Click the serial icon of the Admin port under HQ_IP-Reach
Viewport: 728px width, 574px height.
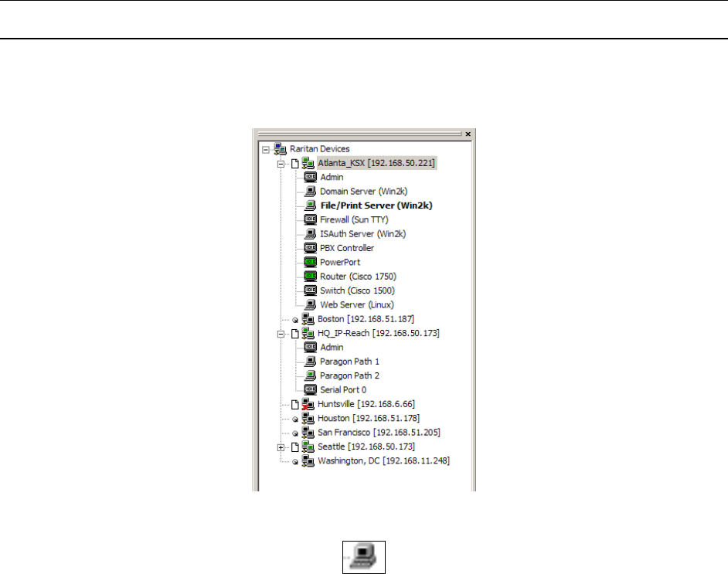tap(310, 347)
